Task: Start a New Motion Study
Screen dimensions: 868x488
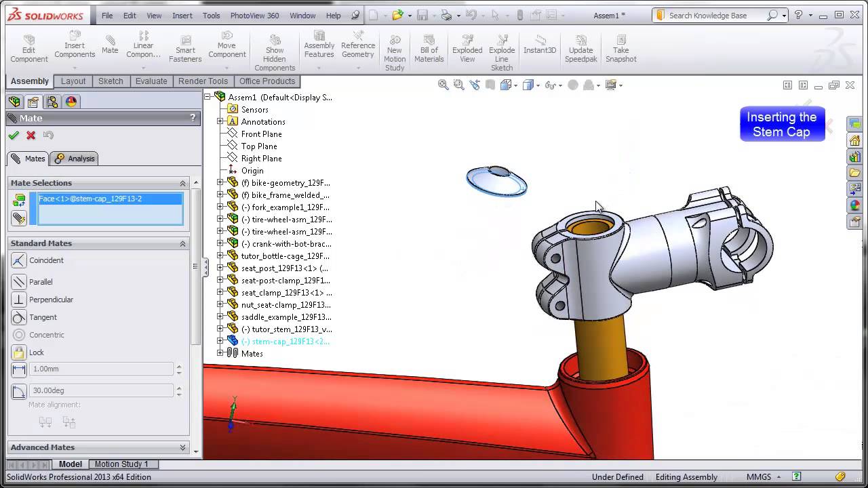Action: tap(395, 53)
